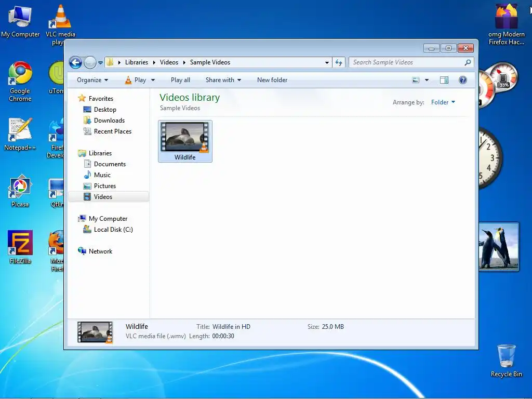Image resolution: width=532 pixels, height=399 pixels.
Task: Expand the Play dropdown arrow
Action: point(153,80)
